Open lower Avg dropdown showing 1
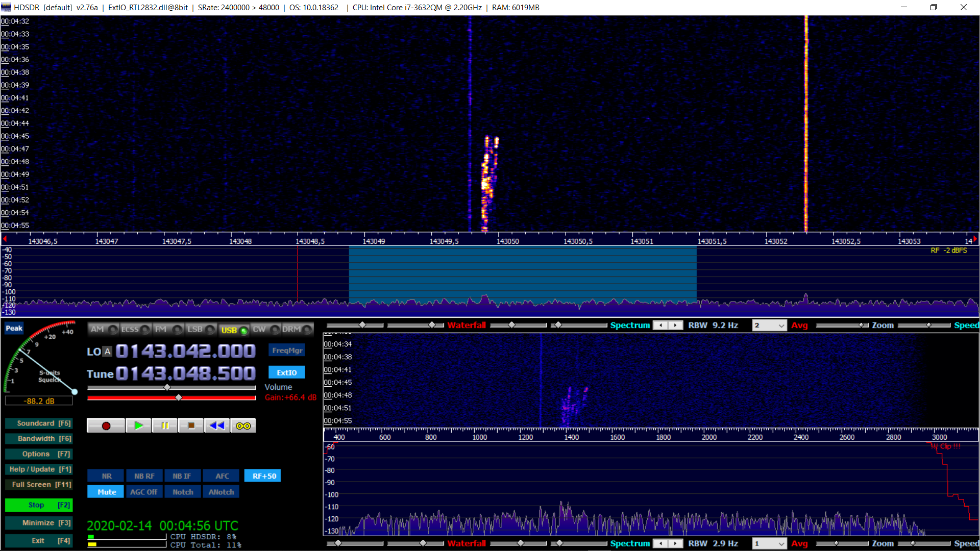 tap(769, 544)
